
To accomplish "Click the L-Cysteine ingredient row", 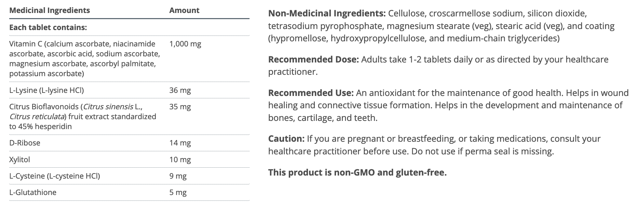I will [x=55, y=176].
